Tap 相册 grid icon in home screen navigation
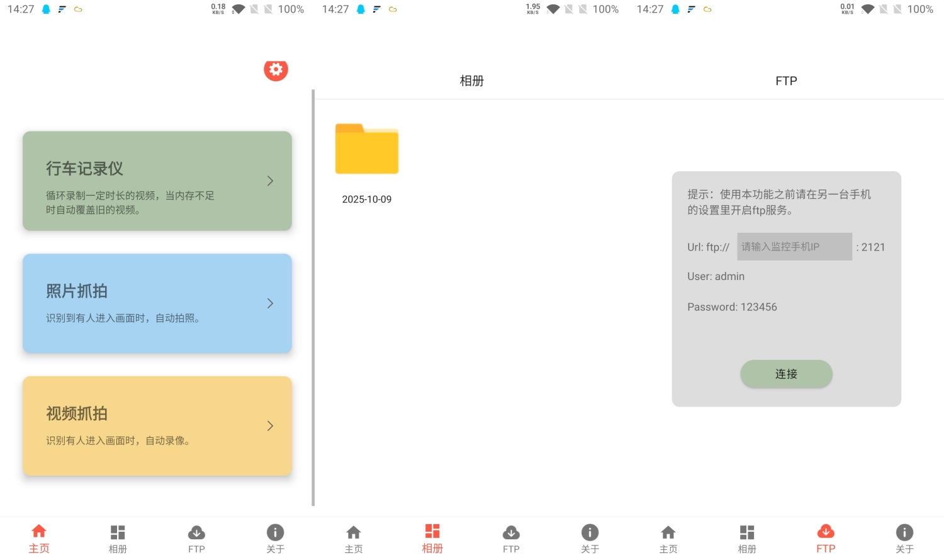944x560 pixels. tap(118, 532)
